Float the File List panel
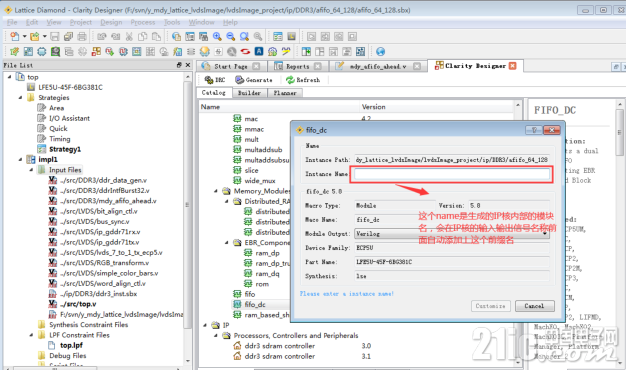This screenshot has width=626, height=370. pyautogui.click(x=179, y=65)
